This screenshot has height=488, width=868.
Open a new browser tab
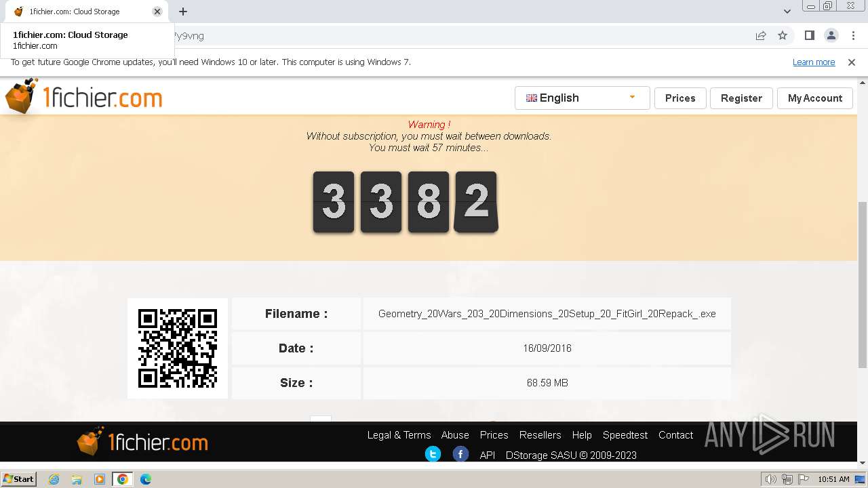click(183, 12)
